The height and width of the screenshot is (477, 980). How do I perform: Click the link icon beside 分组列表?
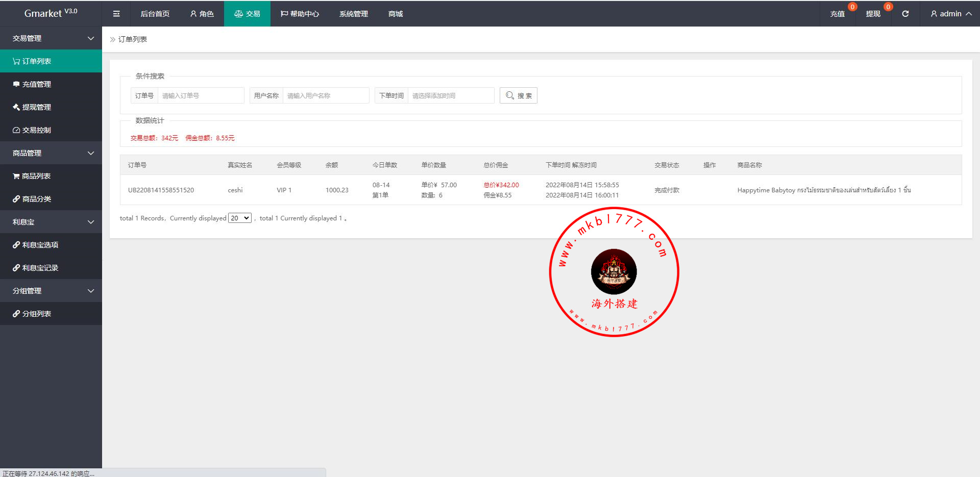point(16,314)
